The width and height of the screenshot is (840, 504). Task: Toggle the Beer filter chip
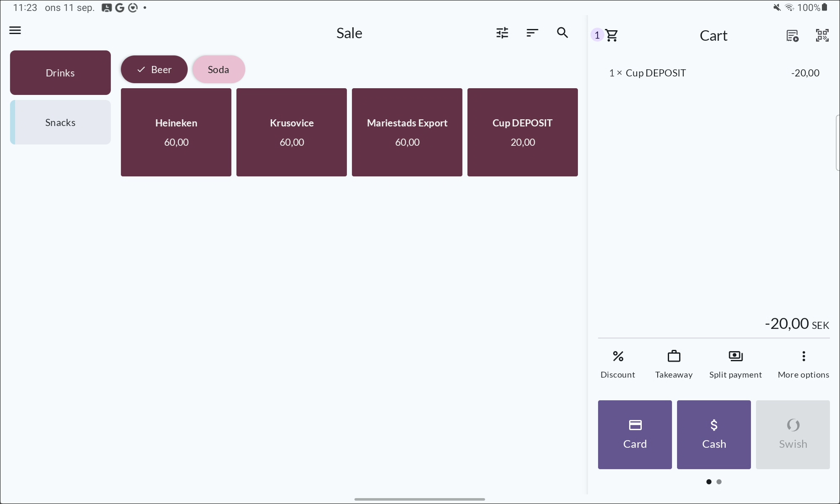(x=154, y=69)
